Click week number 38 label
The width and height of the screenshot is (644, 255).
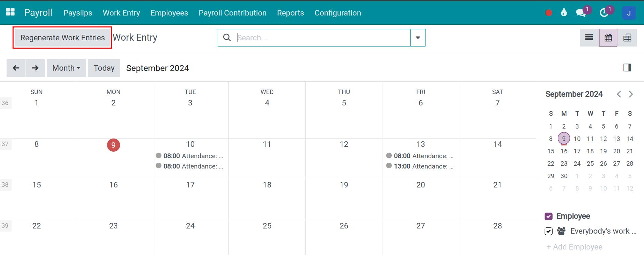(x=5, y=185)
